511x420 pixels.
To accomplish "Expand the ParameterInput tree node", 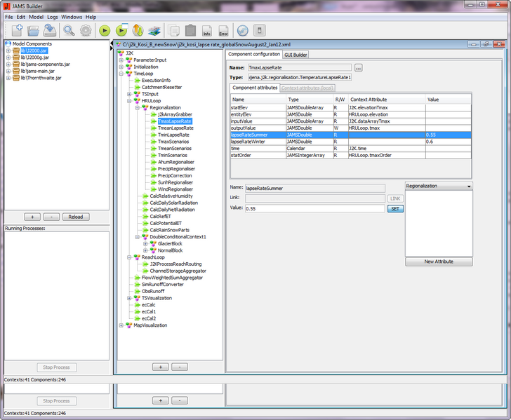I will (x=121, y=60).
